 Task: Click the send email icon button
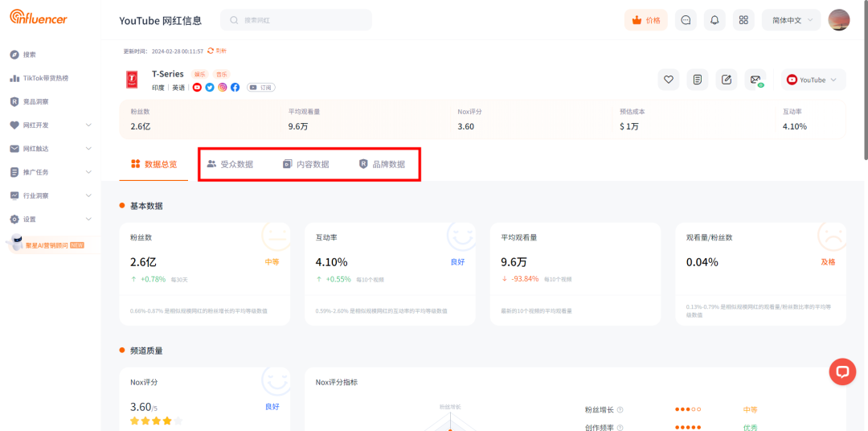coord(755,80)
